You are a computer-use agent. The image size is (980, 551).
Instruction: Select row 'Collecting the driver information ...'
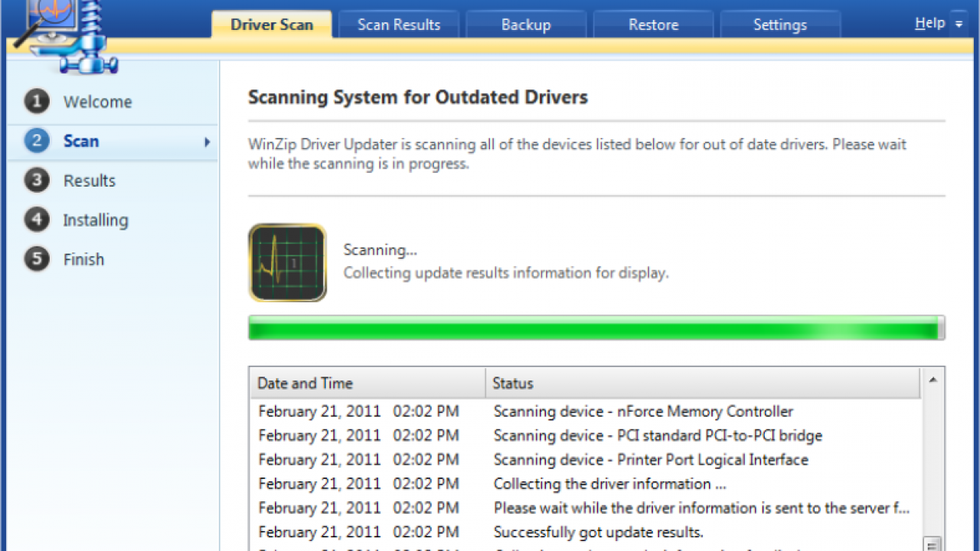[586, 484]
